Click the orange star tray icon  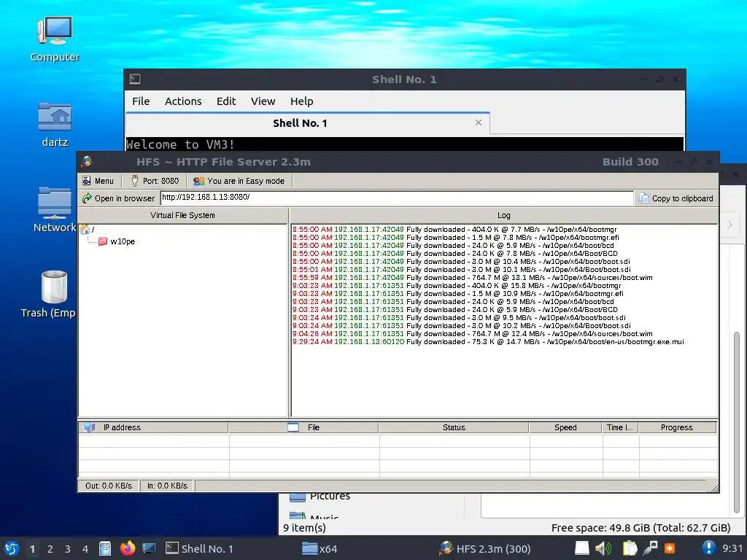click(670, 548)
